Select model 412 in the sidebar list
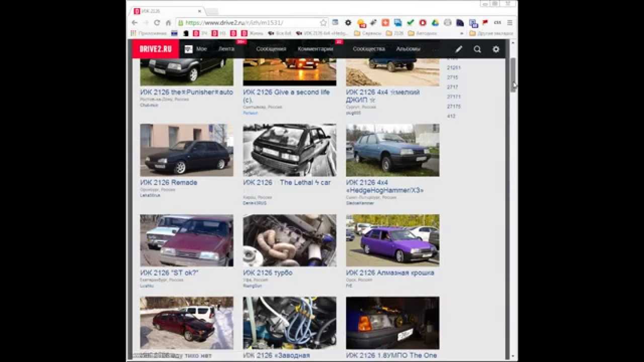 [451, 116]
